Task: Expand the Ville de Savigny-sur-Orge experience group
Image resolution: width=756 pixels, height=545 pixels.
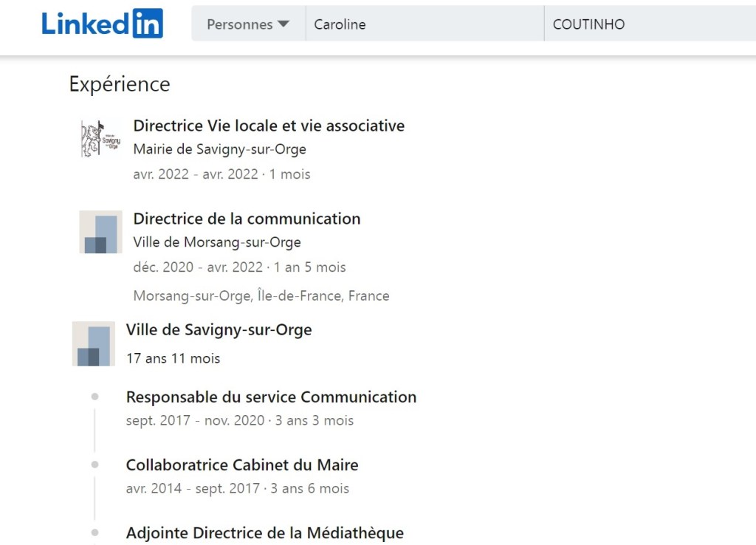Action: [219, 329]
